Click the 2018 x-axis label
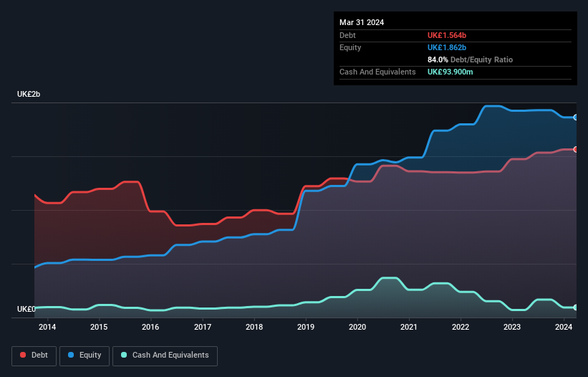 tap(254, 327)
